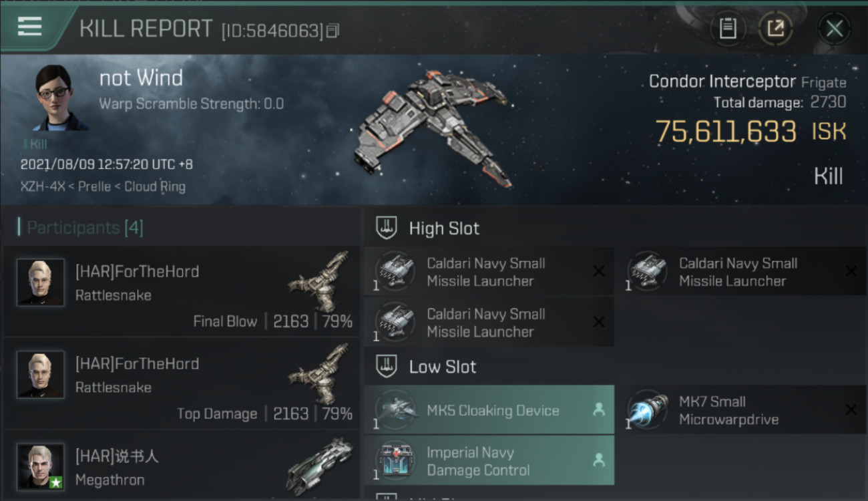Close the Kill Report window
The width and height of the screenshot is (868, 501).
pyautogui.click(x=834, y=29)
